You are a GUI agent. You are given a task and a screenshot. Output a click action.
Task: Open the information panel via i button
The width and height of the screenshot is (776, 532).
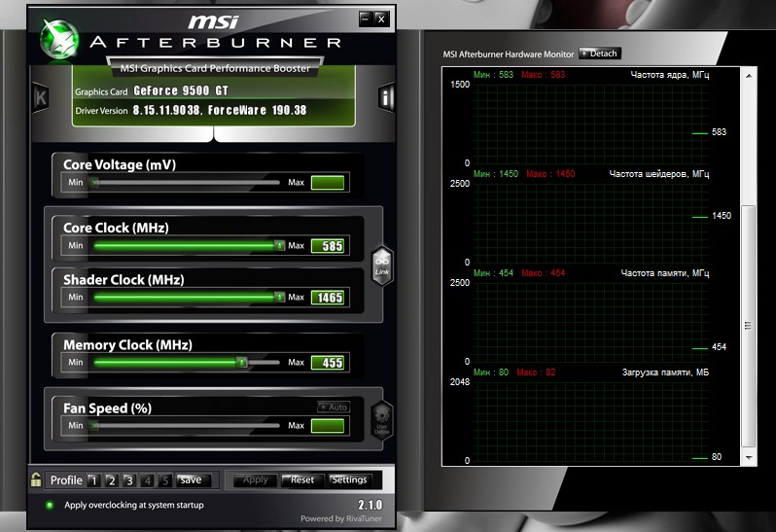pyautogui.click(x=386, y=97)
